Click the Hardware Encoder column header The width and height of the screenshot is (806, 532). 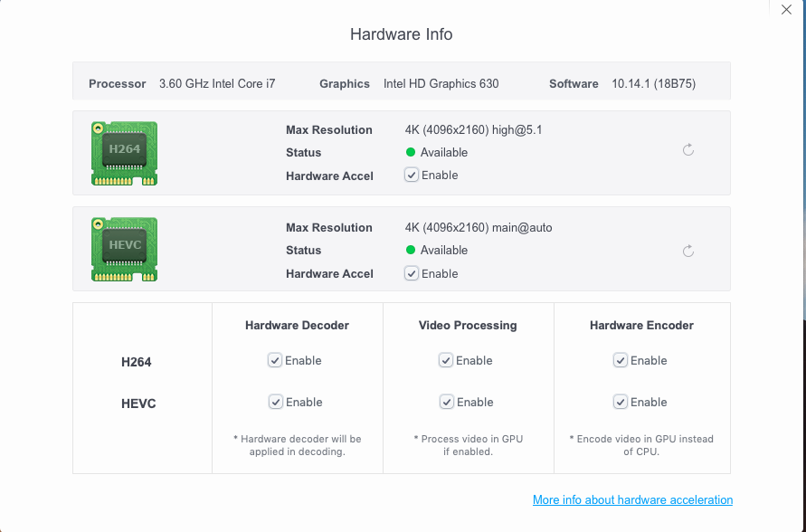641,326
